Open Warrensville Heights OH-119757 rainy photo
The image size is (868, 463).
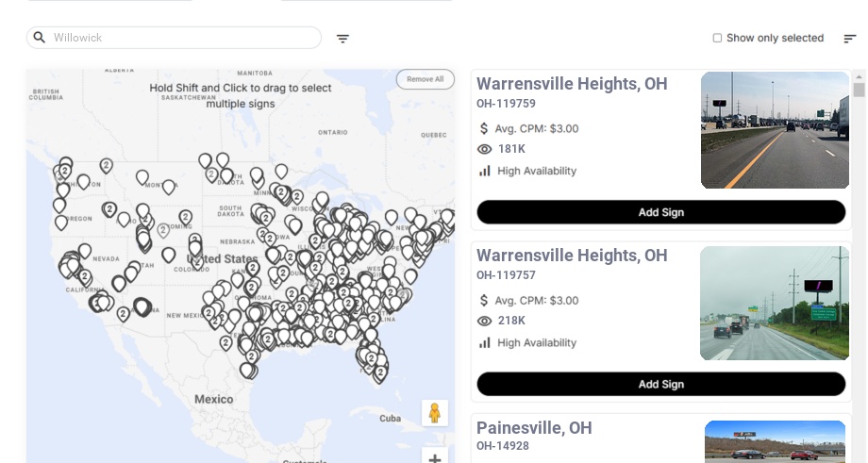775,303
